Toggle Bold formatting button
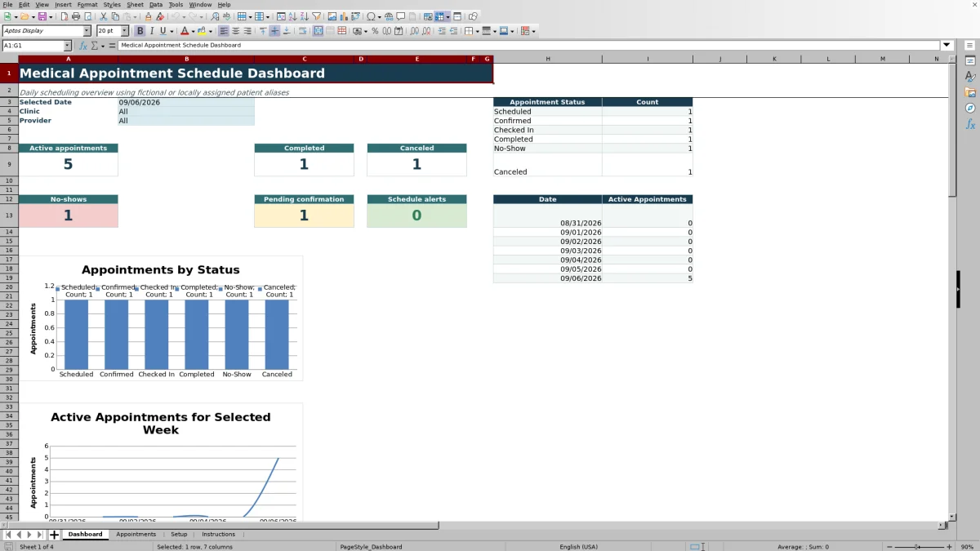Viewport: 980px width, 551px height. pos(140,31)
